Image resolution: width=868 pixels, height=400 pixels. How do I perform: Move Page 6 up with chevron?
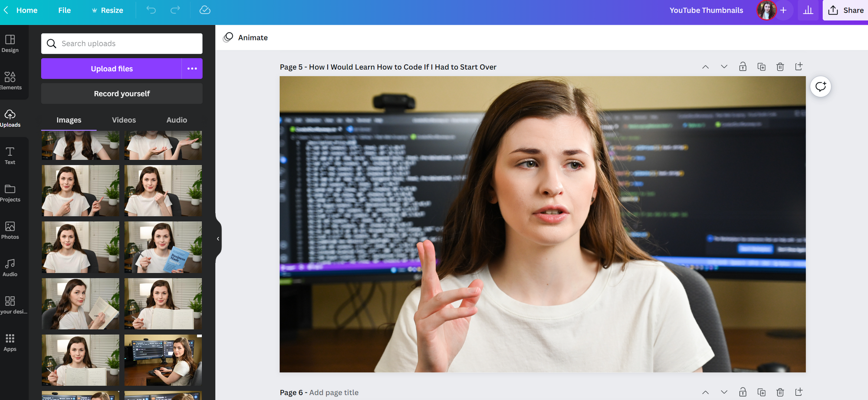coord(706,392)
